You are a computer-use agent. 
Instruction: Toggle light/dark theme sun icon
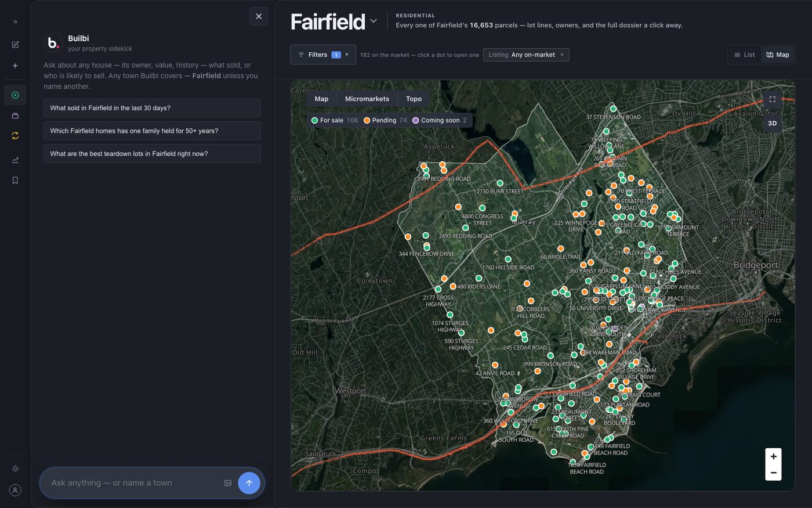(x=15, y=469)
